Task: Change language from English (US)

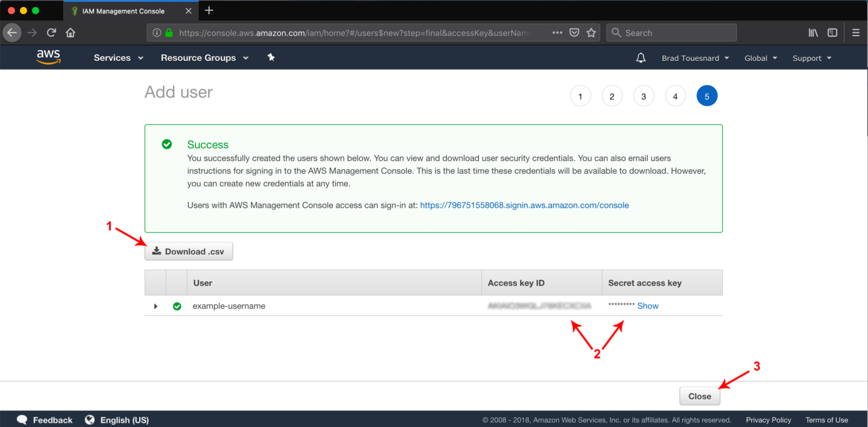Action: (125, 420)
